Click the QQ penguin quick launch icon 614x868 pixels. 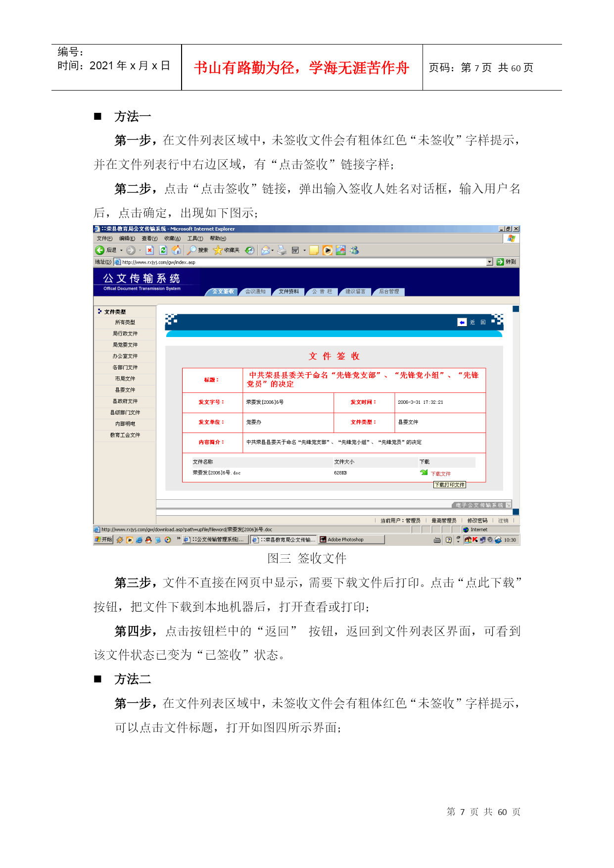(x=148, y=540)
